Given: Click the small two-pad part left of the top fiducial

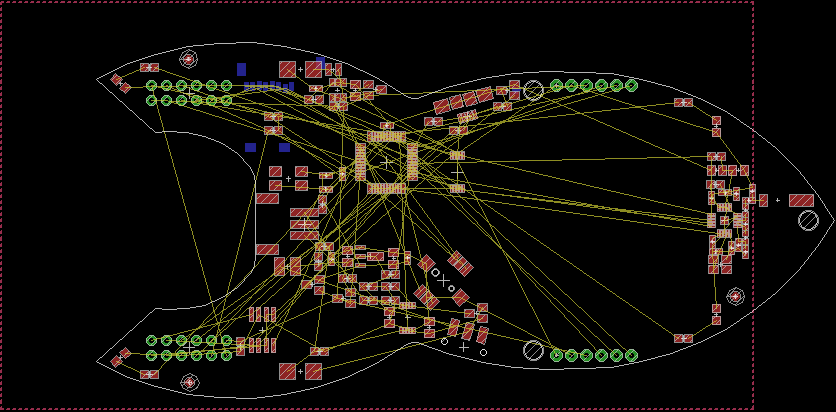Looking at the screenshot, I should pos(149,67).
